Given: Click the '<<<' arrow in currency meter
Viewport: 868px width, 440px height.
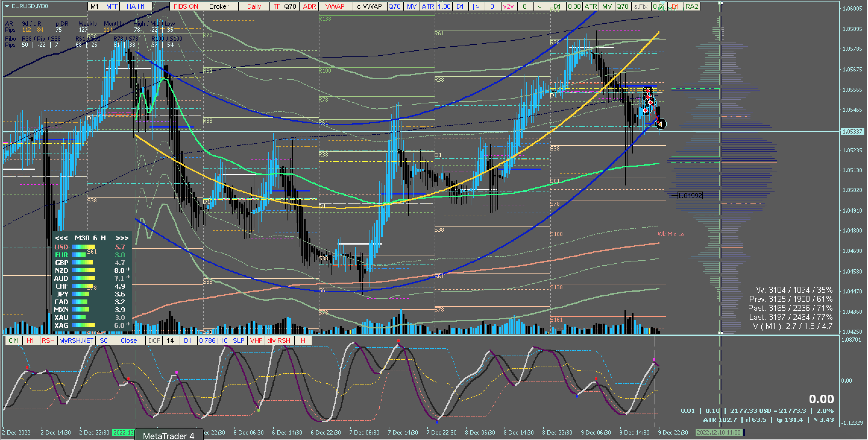Looking at the screenshot, I should point(61,238).
